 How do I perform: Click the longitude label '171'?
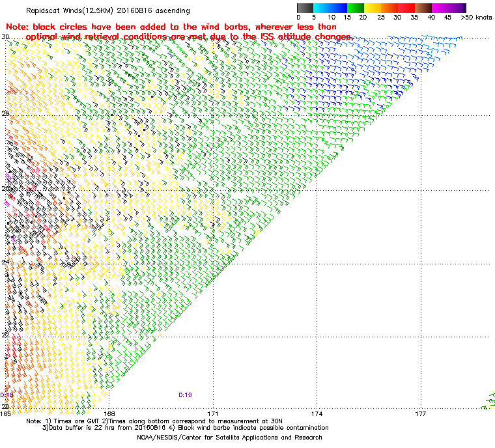click(213, 413)
